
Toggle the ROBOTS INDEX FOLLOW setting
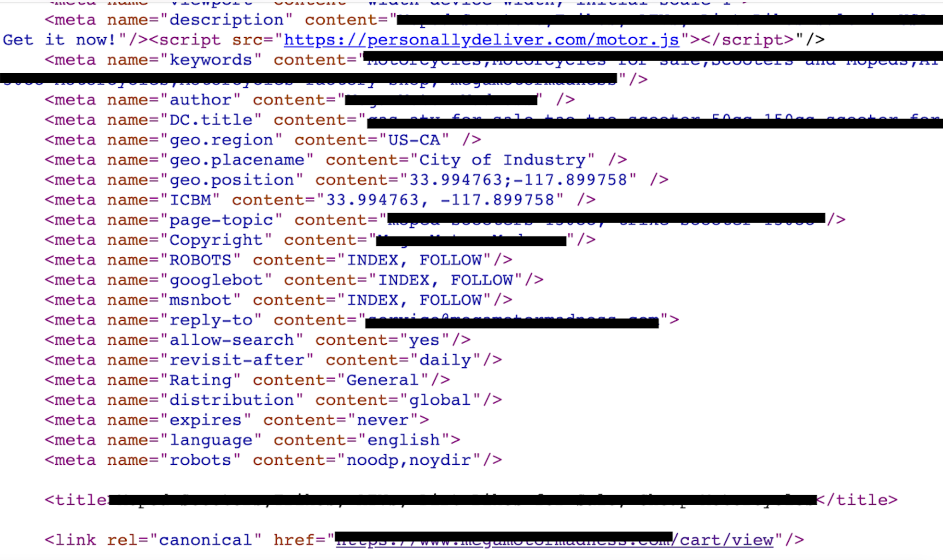pos(280,260)
